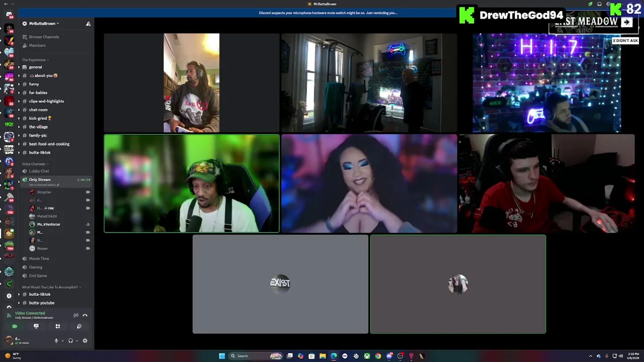Open Windows Start menu
Screen dimensions: 644x362
click(222, 356)
